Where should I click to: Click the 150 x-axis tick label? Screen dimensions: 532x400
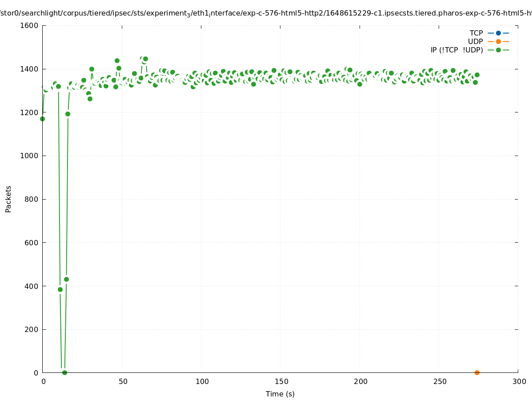(281, 381)
